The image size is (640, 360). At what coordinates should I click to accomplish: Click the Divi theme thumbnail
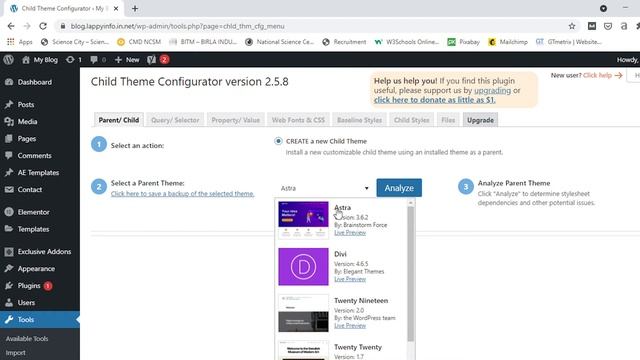(x=303, y=267)
